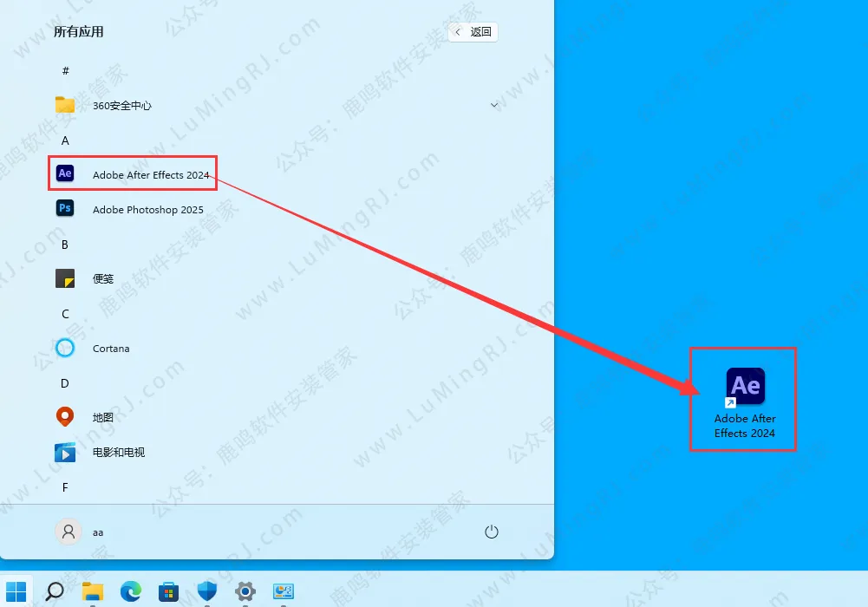
Task: Open the aa user account menu
Action: click(80, 532)
